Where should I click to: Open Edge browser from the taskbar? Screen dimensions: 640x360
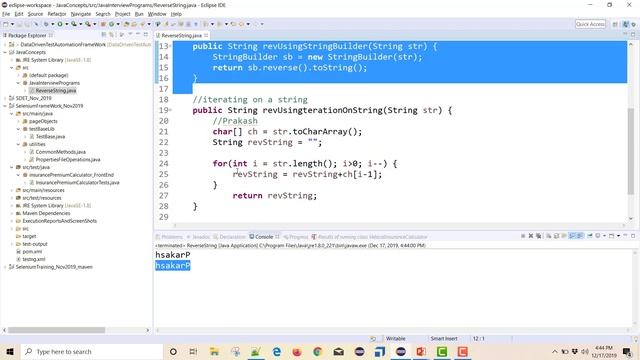[x=276, y=351]
